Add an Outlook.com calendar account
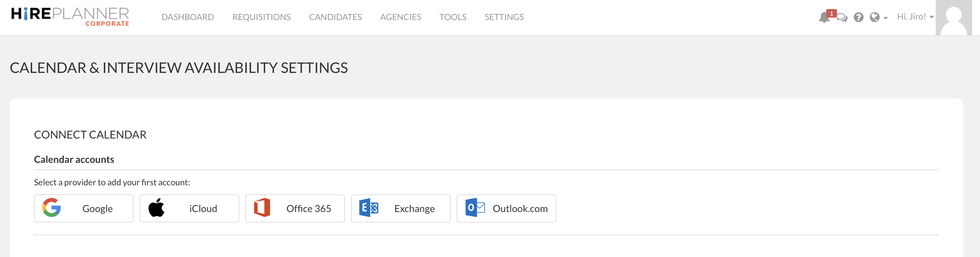The height and width of the screenshot is (257, 980). tap(506, 208)
